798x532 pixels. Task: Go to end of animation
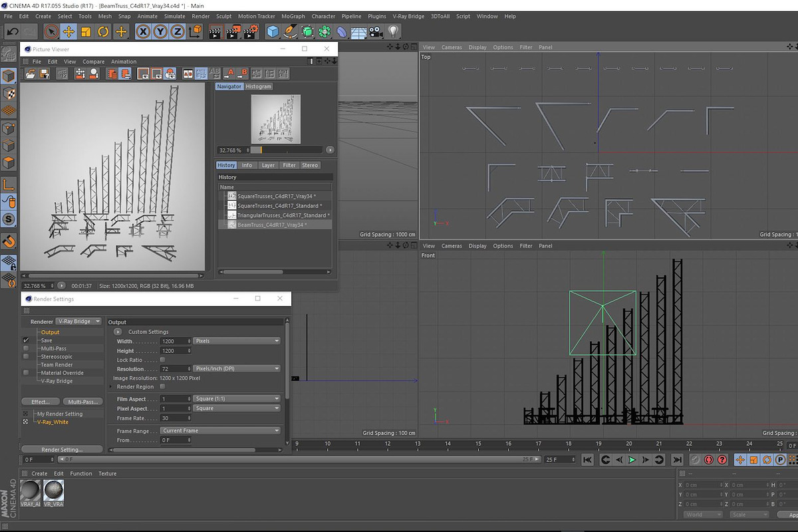point(677,460)
